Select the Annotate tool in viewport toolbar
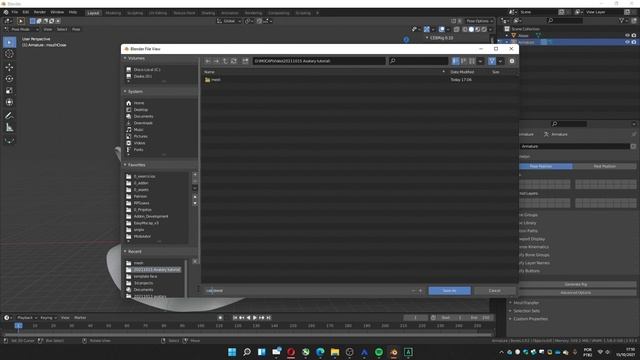The width and height of the screenshot is (640, 360). (x=9, y=116)
